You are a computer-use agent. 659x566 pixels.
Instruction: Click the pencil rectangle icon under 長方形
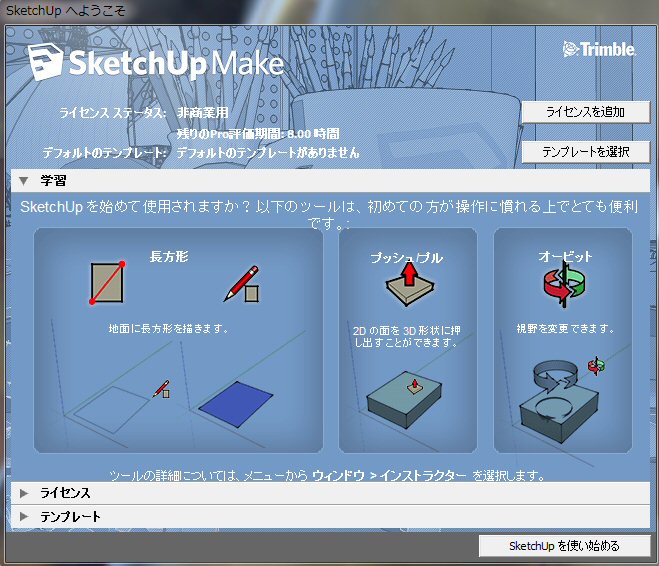click(x=242, y=284)
